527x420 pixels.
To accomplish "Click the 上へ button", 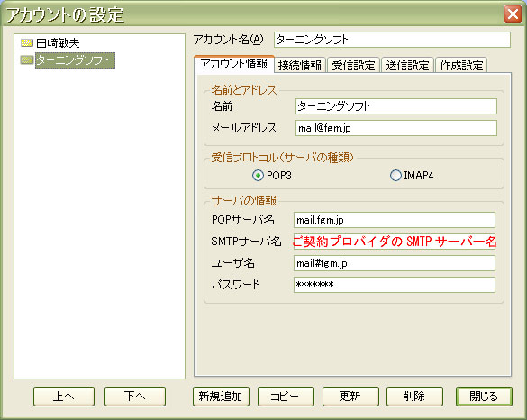I will (64, 397).
